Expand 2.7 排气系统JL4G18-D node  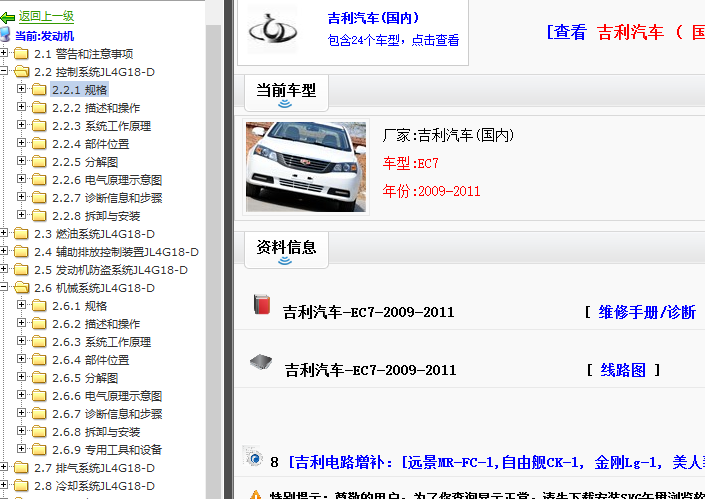pos(4,467)
